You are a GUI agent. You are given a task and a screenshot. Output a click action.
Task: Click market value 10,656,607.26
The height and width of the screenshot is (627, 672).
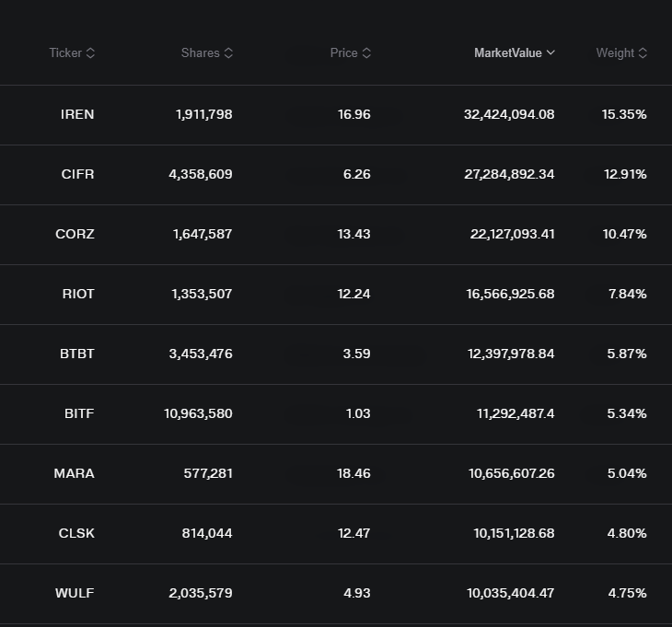click(512, 473)
